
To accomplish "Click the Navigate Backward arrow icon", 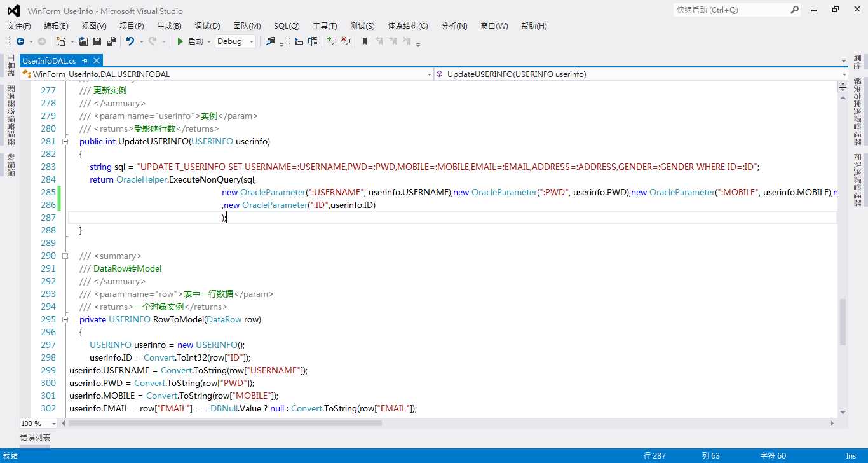I will pos(20,41).
